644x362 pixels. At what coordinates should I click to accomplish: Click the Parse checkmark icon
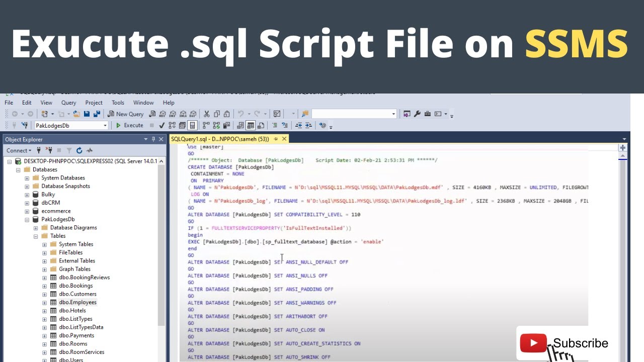tap(162, 125)
